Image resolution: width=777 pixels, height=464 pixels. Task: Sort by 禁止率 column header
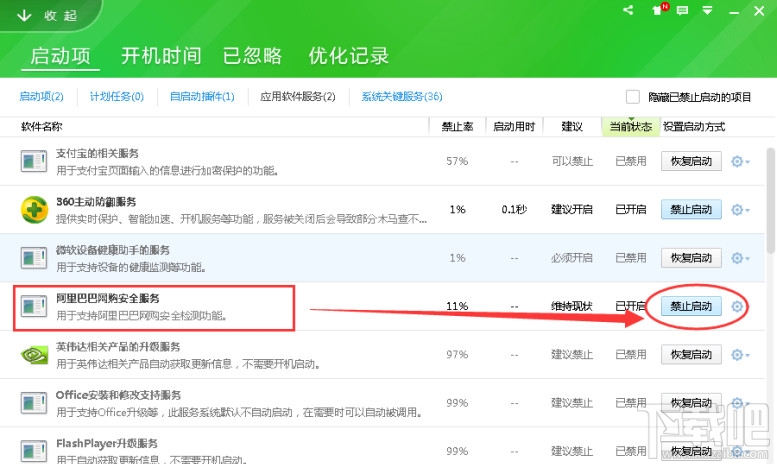457,127
